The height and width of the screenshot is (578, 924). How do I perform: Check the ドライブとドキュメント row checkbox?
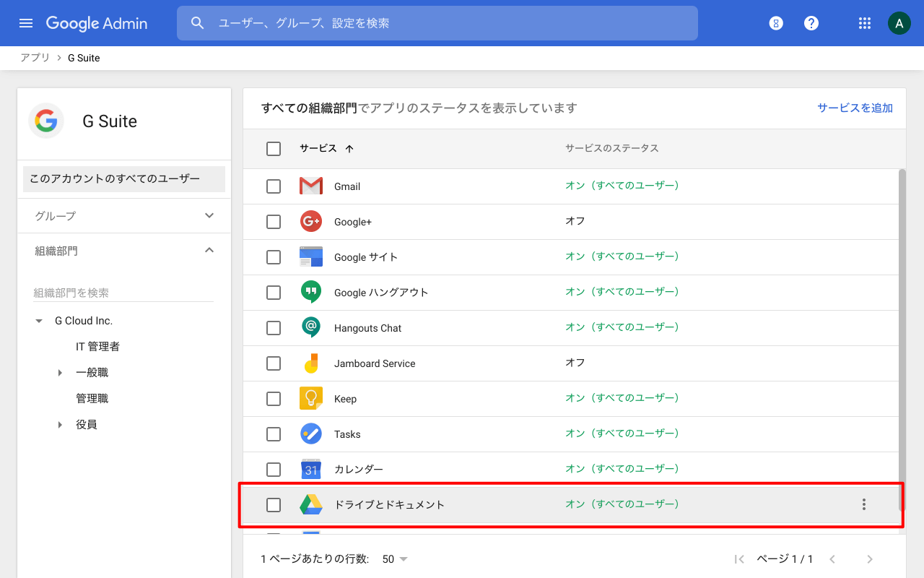(274, 505)
